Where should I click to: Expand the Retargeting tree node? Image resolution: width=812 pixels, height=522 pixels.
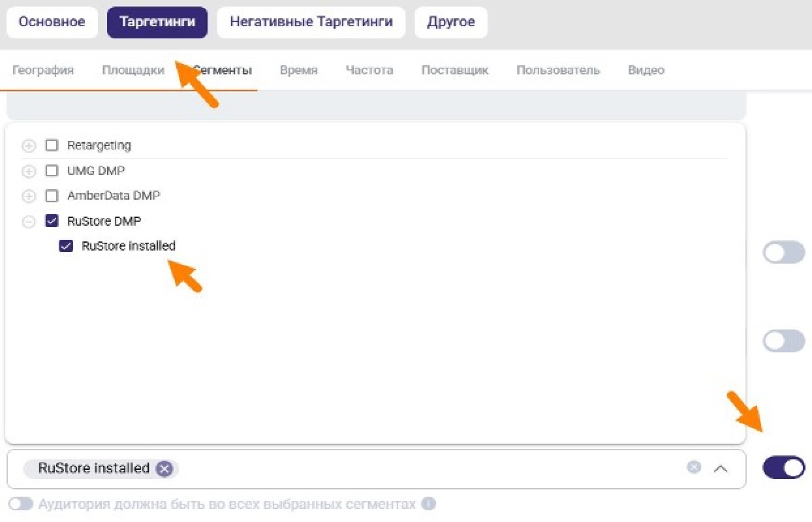pyautogui.click(x=29, y=146)
